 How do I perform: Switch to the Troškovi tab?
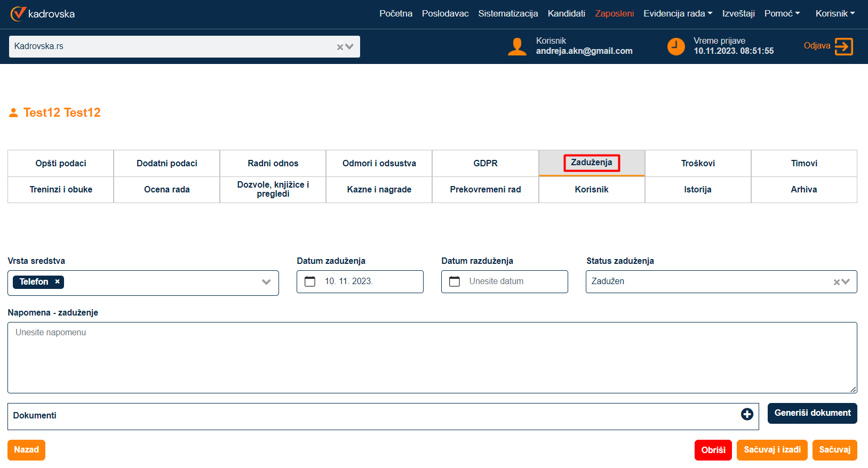click(697, 163)
